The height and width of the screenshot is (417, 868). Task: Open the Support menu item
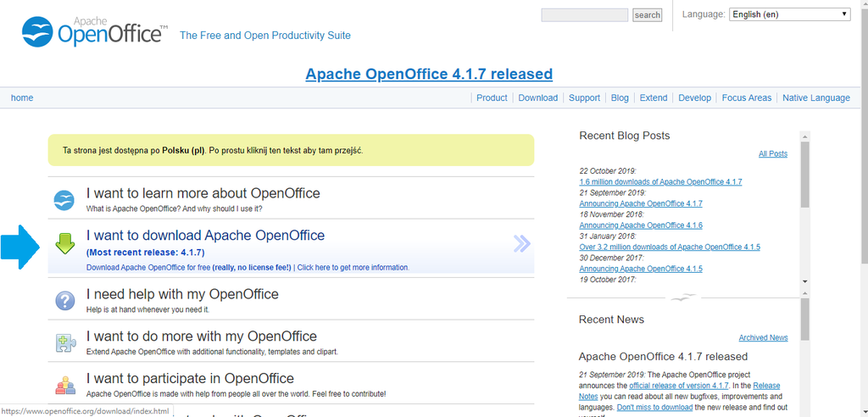(584, 97)
